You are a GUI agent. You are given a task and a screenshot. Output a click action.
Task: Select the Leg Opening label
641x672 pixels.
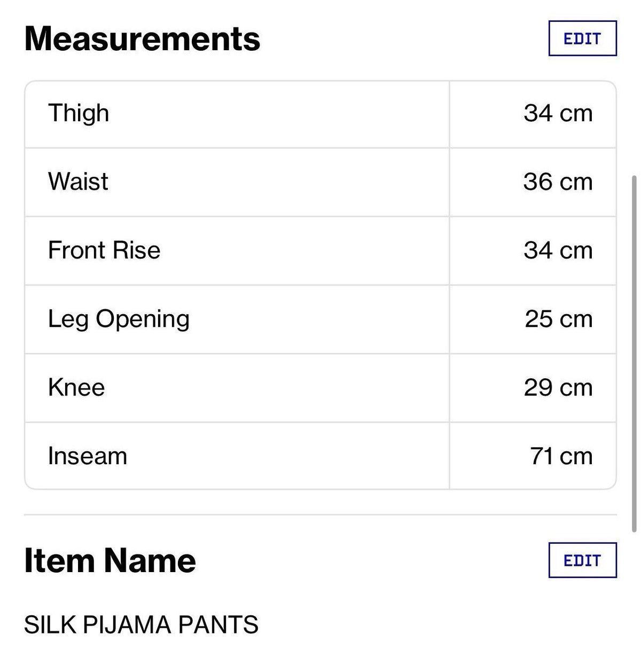[x=119, y=320]
